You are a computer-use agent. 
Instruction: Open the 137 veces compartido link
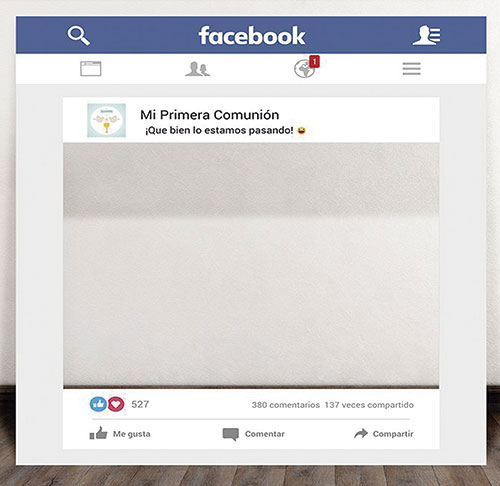pos(369,405)
